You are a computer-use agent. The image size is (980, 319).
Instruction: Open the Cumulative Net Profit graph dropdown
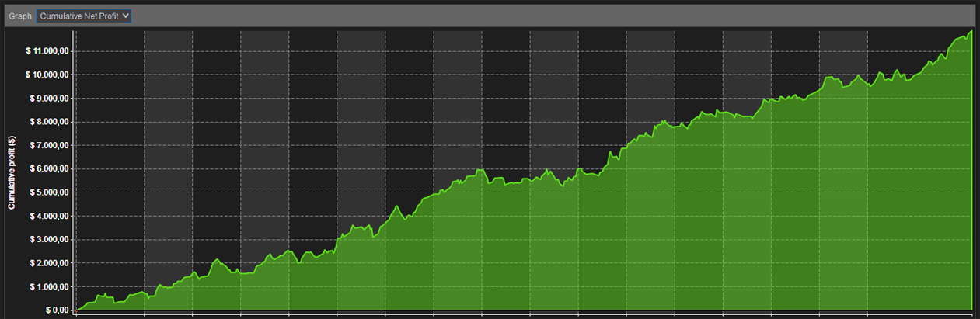[84, 16]
